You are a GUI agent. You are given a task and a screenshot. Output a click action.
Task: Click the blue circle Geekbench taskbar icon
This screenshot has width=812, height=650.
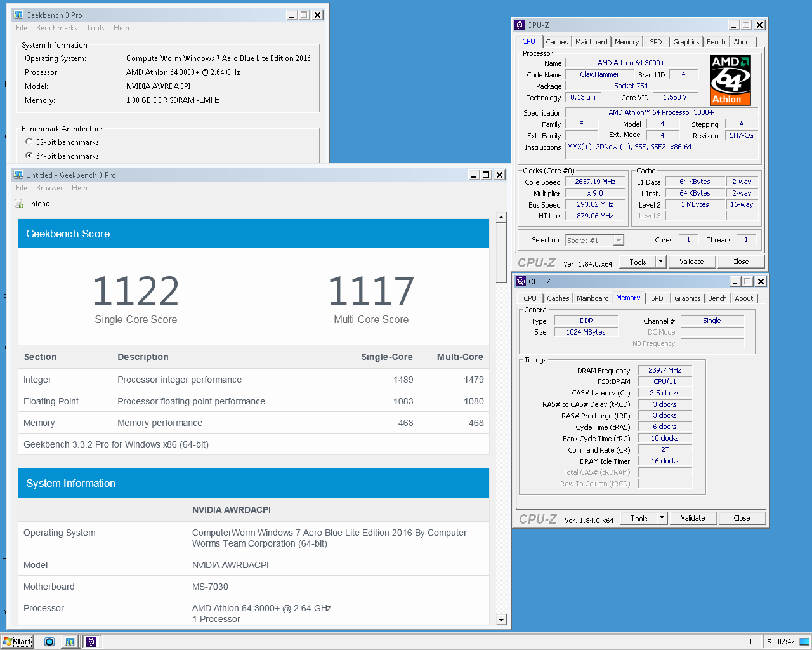(49, 641)
